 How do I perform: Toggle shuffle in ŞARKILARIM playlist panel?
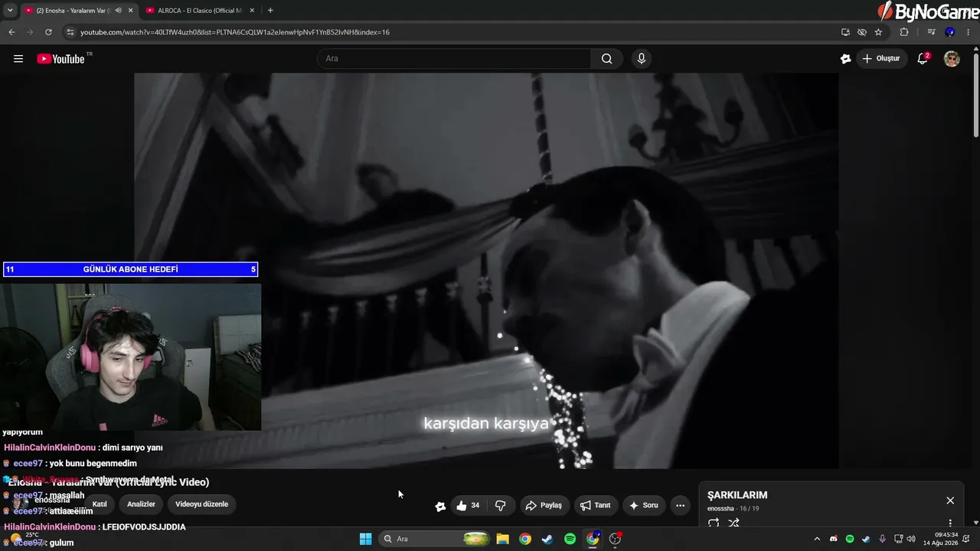pos(733,523)
